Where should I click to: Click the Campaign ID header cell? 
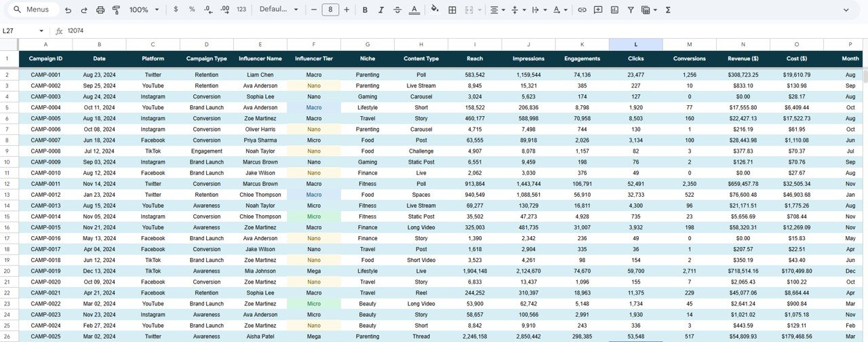(45, 59)
